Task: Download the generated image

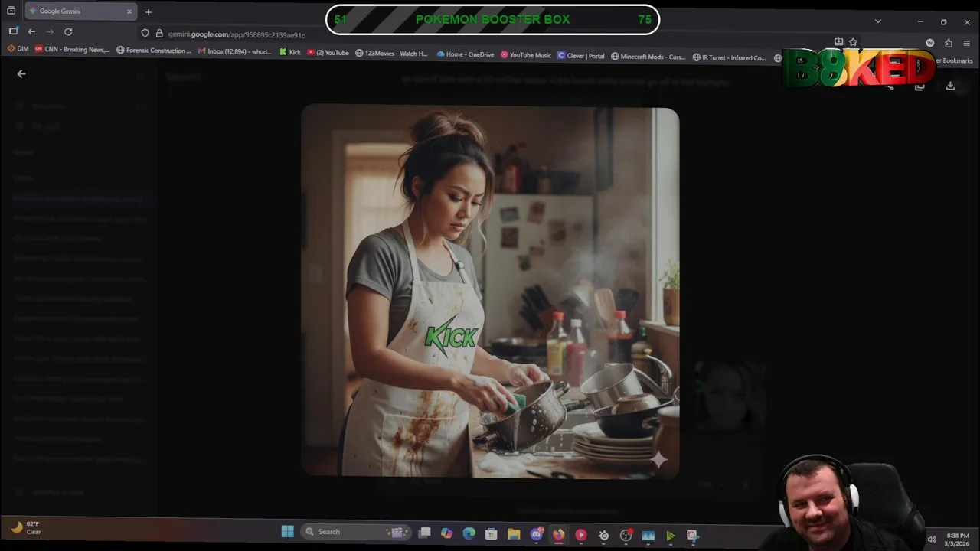Action: point(950,86)
